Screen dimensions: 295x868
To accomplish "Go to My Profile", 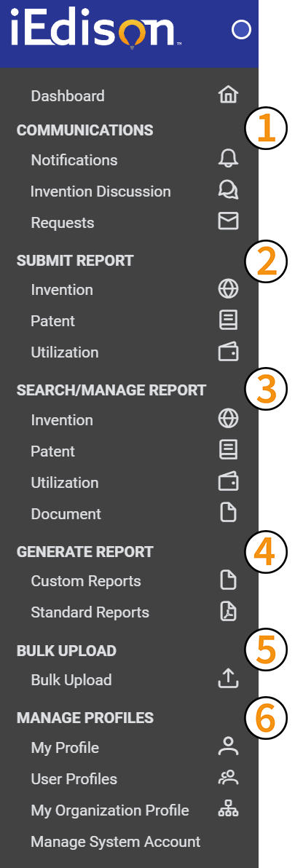I will pos(65,748).
